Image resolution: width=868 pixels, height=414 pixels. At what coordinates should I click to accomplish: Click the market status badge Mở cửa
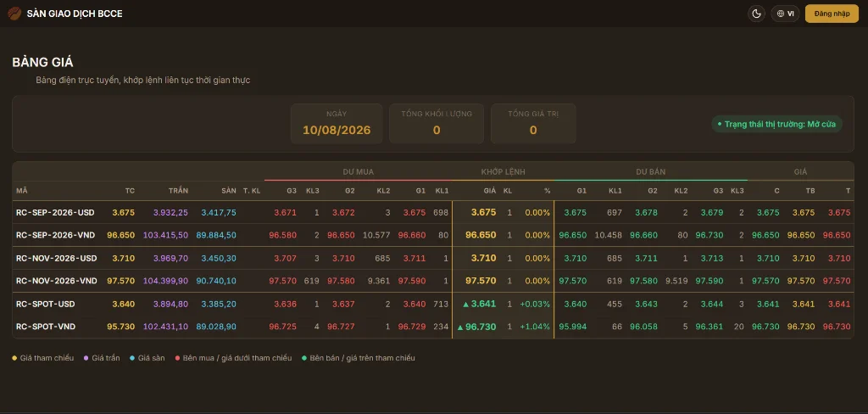pyautogui.click(x=776, y=124)
